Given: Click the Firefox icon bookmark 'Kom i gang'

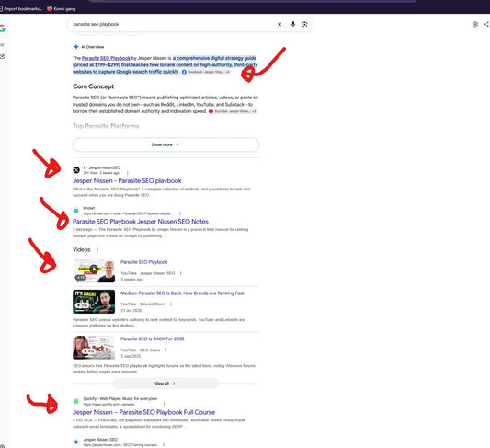Looking at the screenshot, I should tap(62, 9).
